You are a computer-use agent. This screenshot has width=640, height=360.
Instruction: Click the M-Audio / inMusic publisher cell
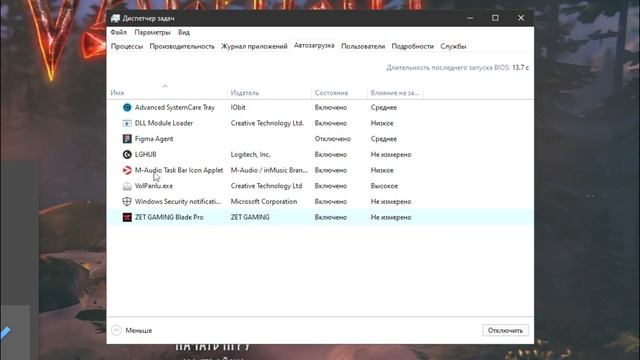click(269, 170)
